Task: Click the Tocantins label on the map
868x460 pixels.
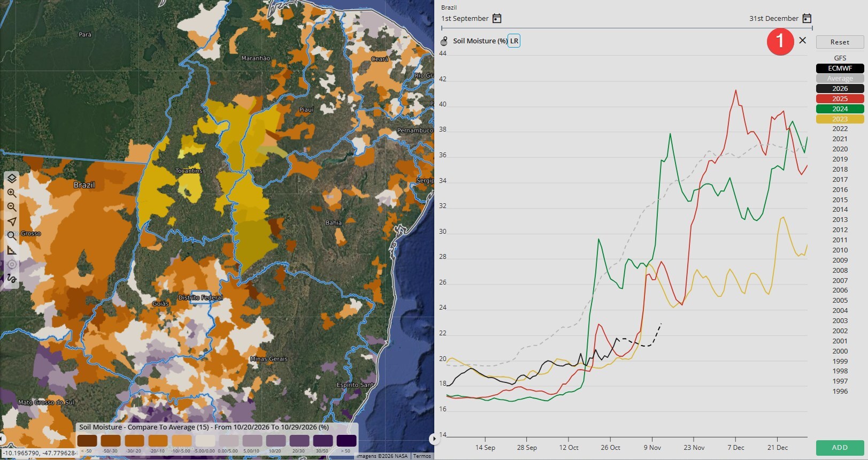Action: click(189, 171)
